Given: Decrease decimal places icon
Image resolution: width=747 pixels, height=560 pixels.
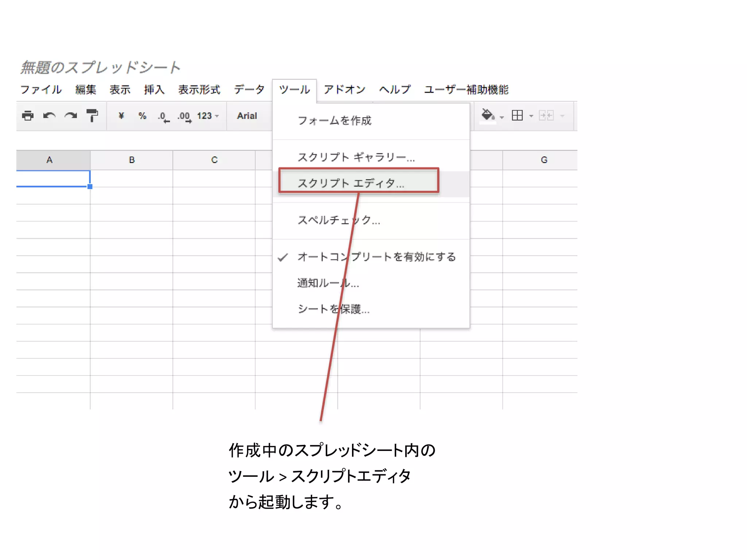Looking at the screenshot, I should [164, 117].
